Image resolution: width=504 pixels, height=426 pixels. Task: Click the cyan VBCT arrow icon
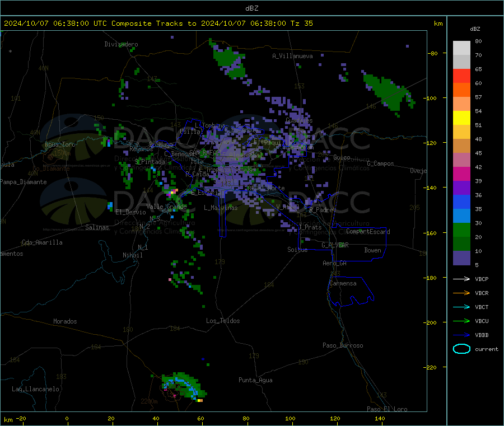(x=461, y=307)
